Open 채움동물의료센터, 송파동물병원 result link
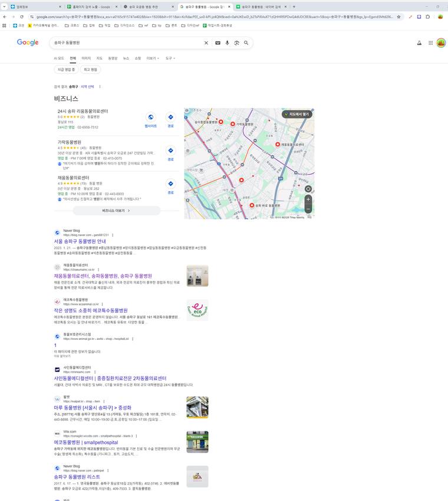 point(103,276)
